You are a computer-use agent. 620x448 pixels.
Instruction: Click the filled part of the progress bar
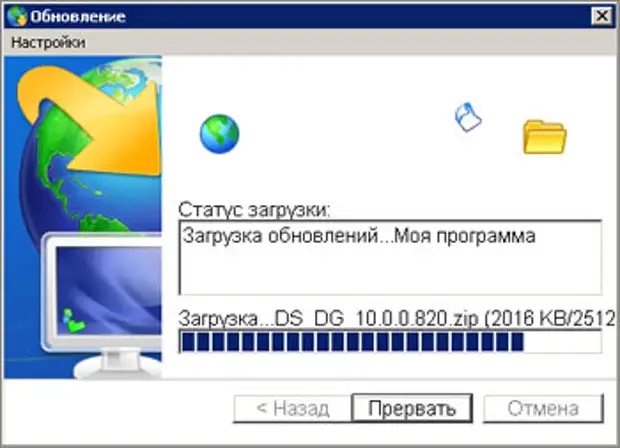coord(350,342)
